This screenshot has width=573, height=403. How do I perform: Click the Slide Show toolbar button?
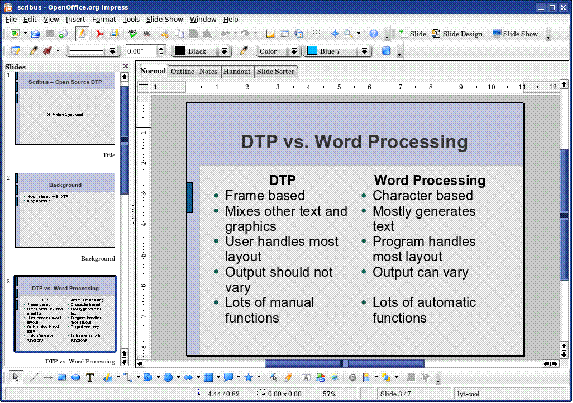pyautogui.click(x=515, y=34)
